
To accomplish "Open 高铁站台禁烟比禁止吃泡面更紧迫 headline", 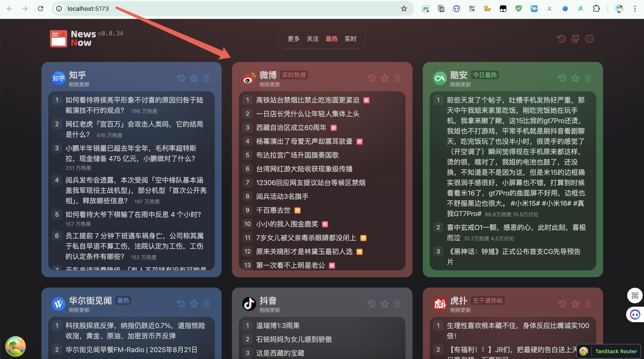I will coord(308,100).
